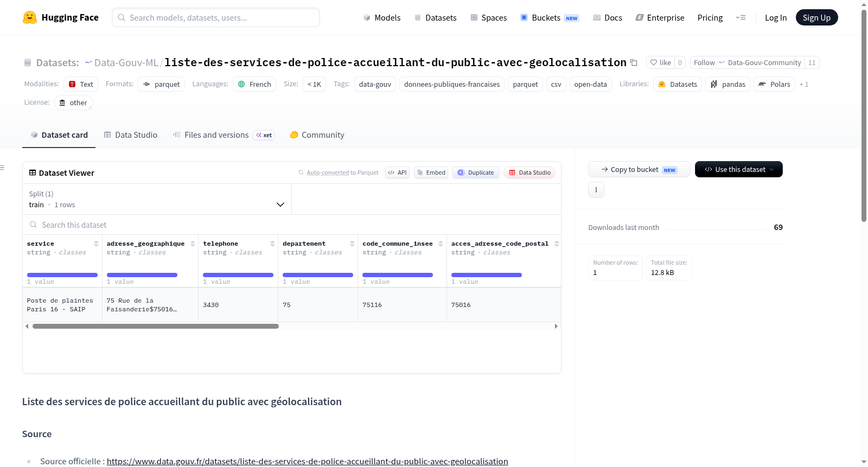The height and width of the screenshot is (467, 868).
Task: Click the parquet format tag
Action: coord(161,84)
